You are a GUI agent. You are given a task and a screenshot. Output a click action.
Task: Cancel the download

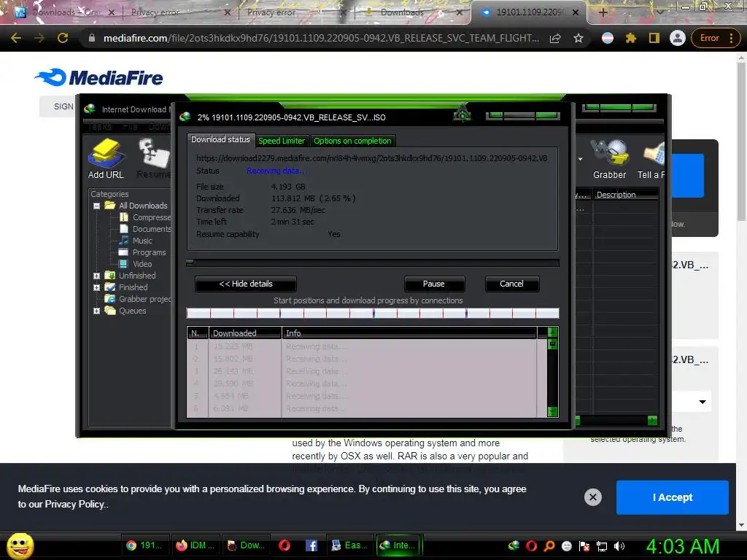tap(511, 284)
